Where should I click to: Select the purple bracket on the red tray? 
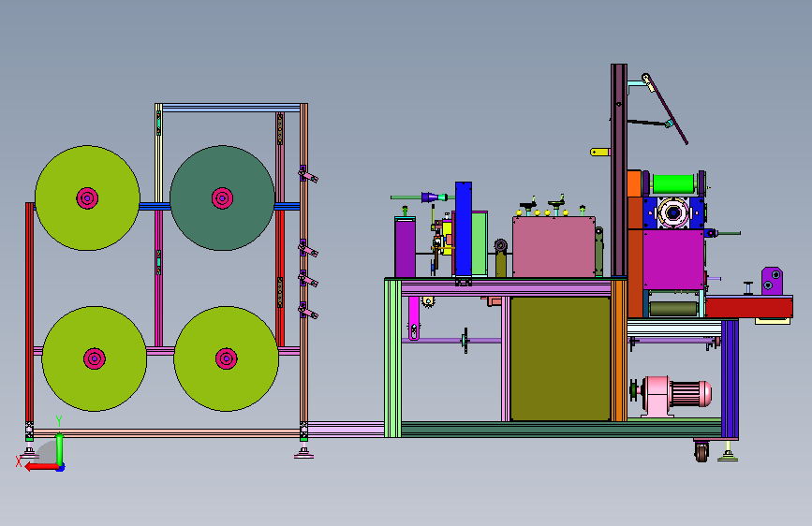(772, 281)
